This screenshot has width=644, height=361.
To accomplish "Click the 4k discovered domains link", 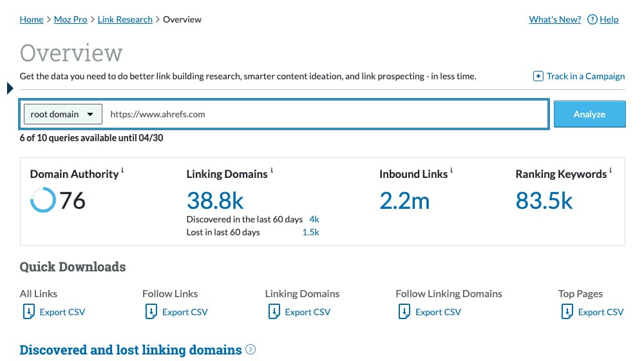I will pyautogui.click(x=314, y=219).
